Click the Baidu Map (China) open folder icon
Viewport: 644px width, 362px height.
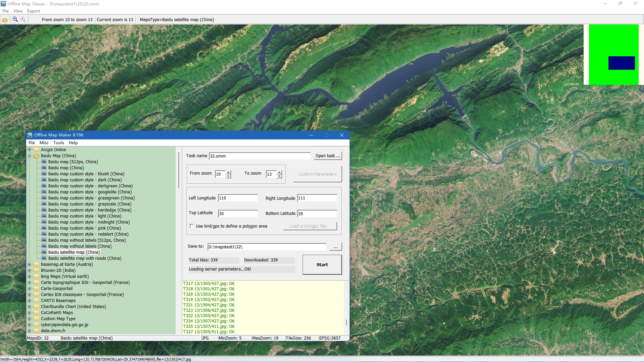pyautogui.click(x=37, y=156)
